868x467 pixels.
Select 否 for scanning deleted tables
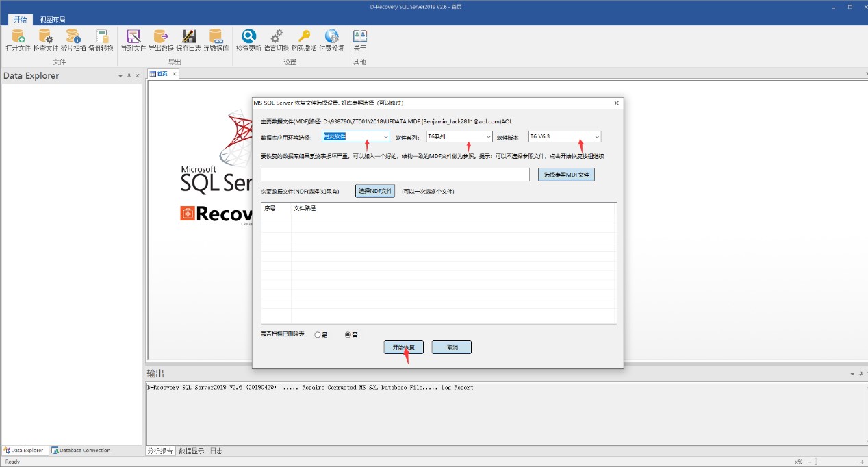click(x=348, y=335)
